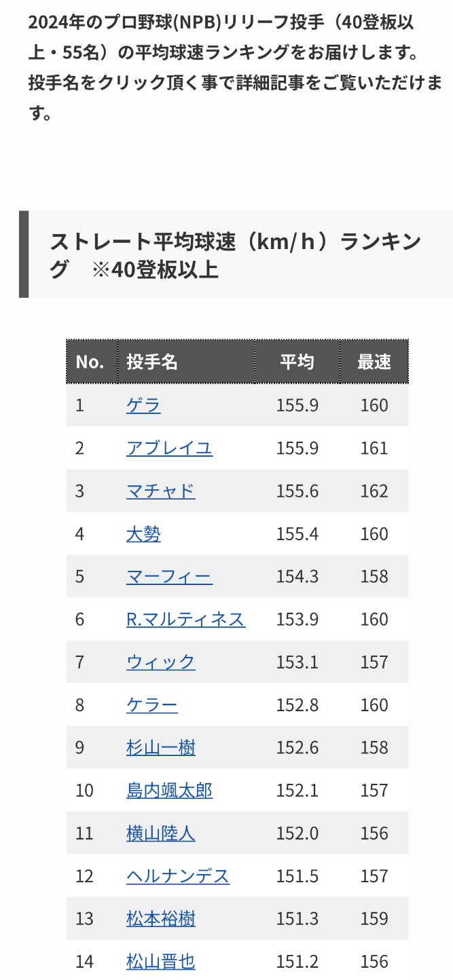The image size is (453, 980).
Task: Click the 投手名 column header
Action: tap(152, 362)
